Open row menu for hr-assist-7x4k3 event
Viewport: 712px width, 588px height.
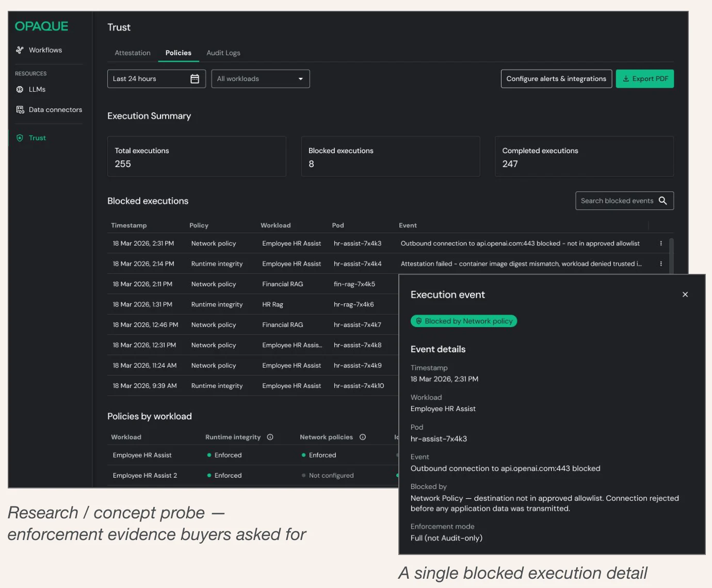[x=661, y=243]
